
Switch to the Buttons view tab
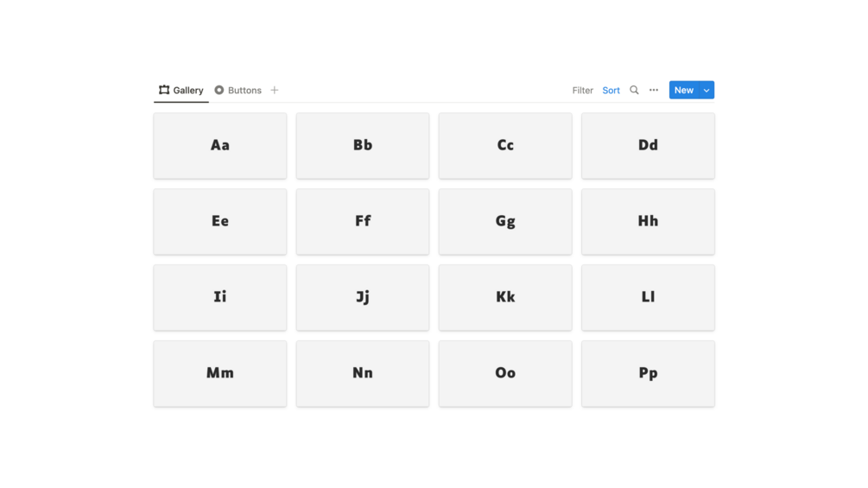point(238,90)
